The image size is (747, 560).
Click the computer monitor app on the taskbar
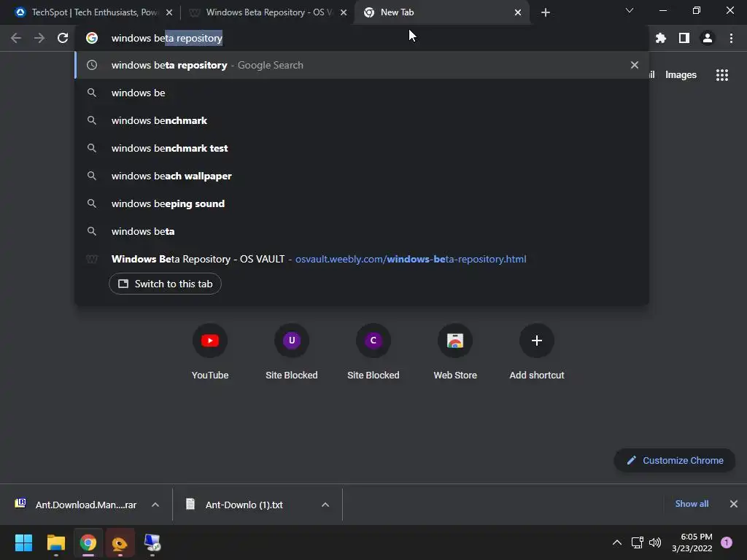click(x=152, y=542)
